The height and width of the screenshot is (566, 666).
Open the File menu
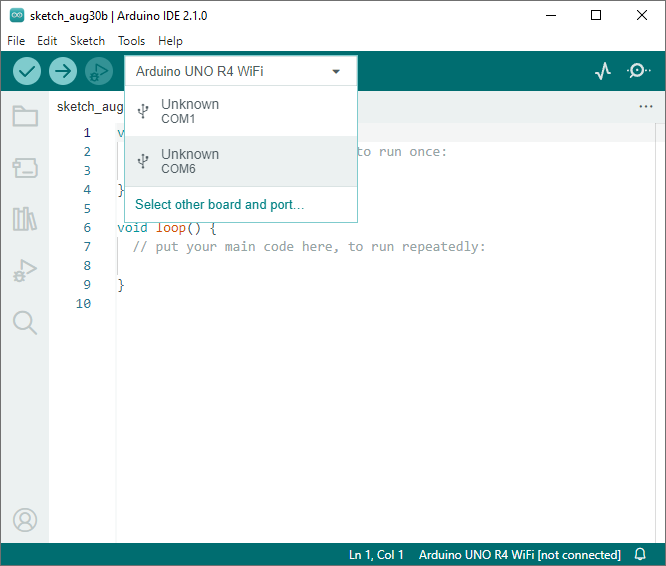[x=16, y=41]
